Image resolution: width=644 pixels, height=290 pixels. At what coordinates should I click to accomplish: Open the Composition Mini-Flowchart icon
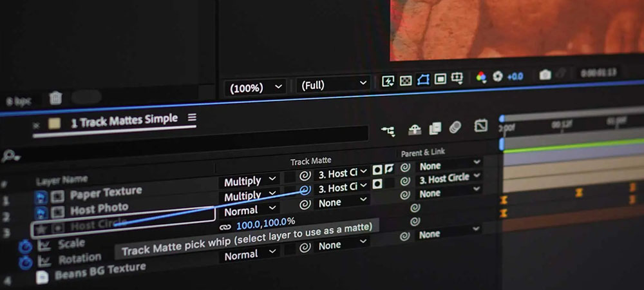[x=388, y=131]
